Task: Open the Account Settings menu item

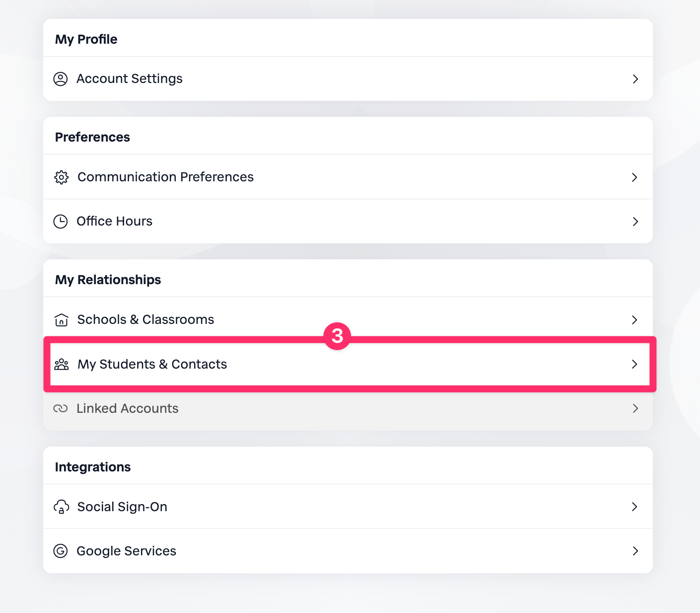Action: (x=130, y=79)
